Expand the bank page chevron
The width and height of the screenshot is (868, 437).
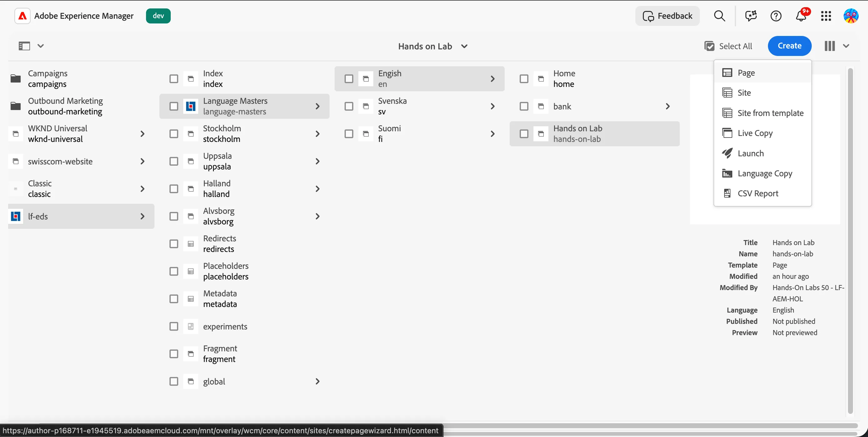(668, 107)
